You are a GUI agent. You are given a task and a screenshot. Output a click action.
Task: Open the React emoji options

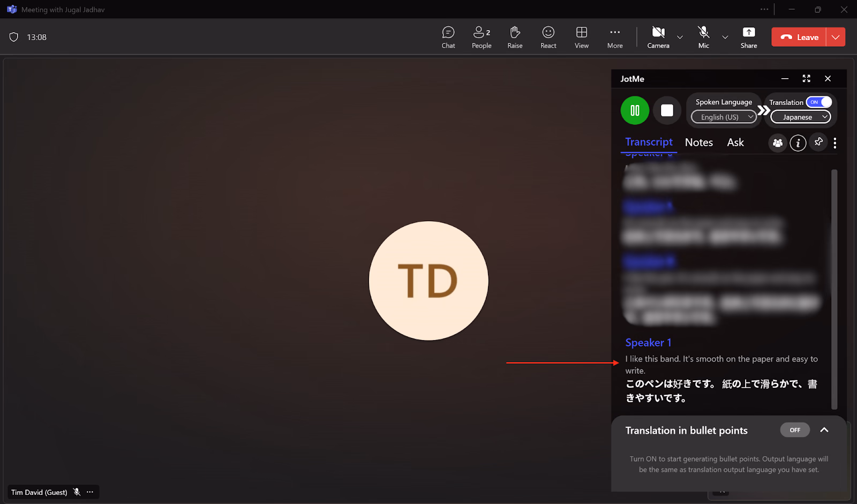coord(548,37)
